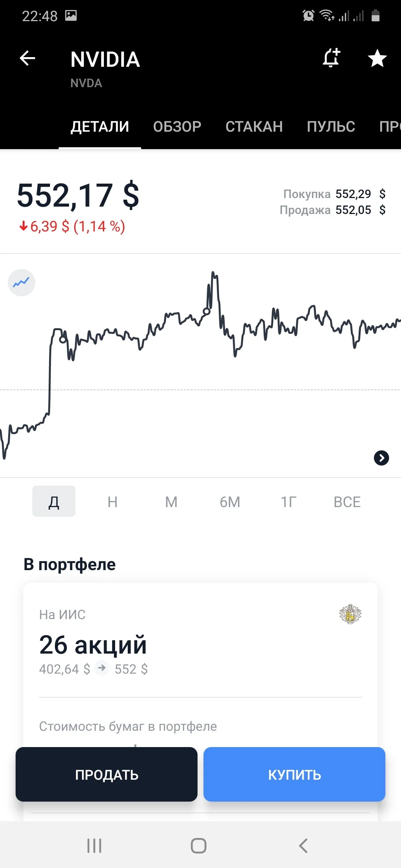Screen dimensions: 401x868
Task: Add a price alert with the bell icon
Action: pos(331,58)
